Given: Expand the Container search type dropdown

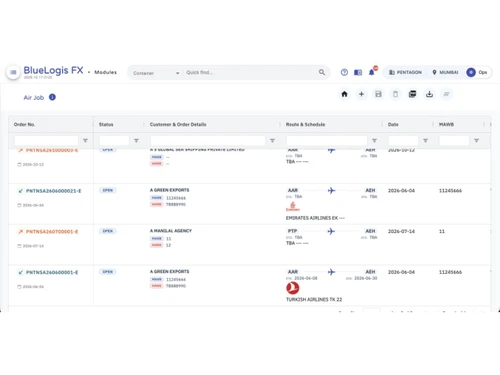Looking at the screenshot, I should (x=156, y=73).
